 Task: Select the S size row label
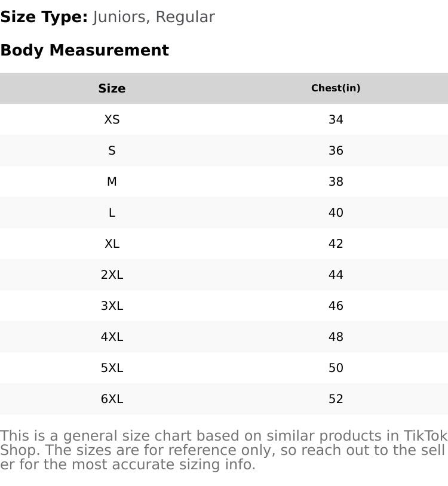click(x=112, y=150)
